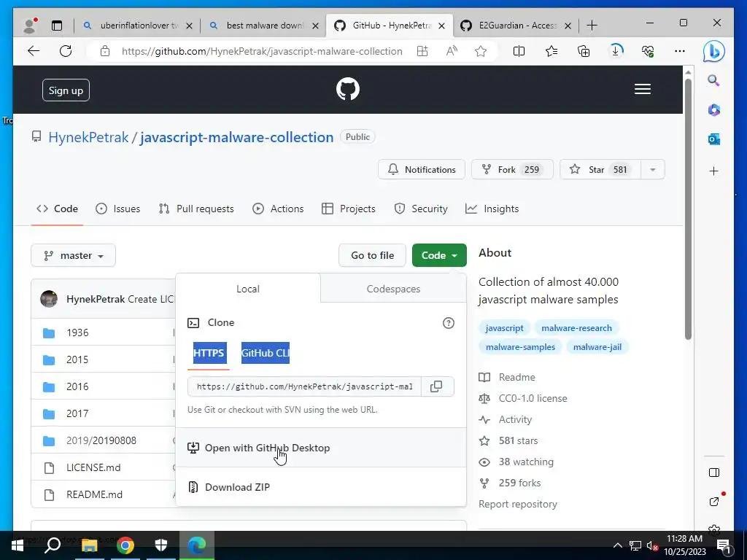Open the README.md file

pos(94,495)
